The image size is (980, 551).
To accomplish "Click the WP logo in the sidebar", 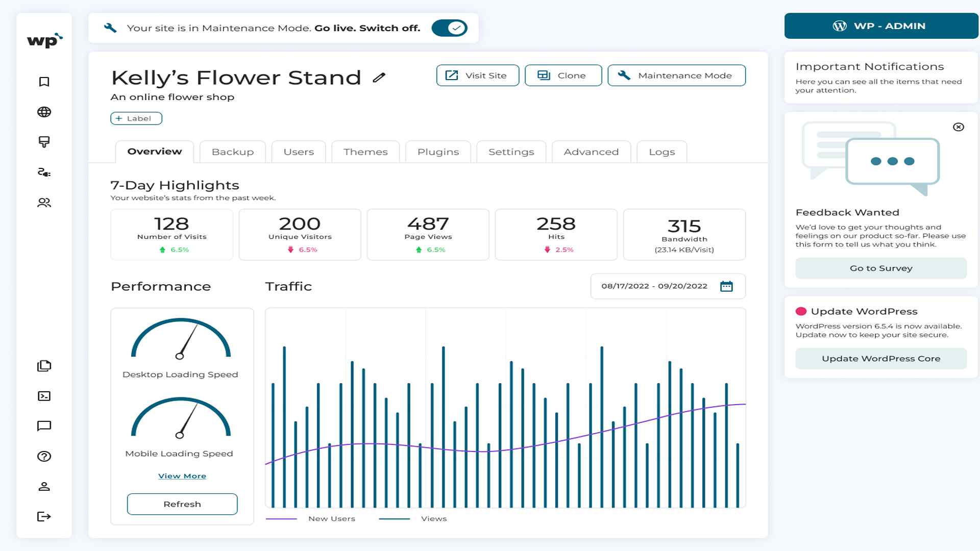I will [44, 40].
